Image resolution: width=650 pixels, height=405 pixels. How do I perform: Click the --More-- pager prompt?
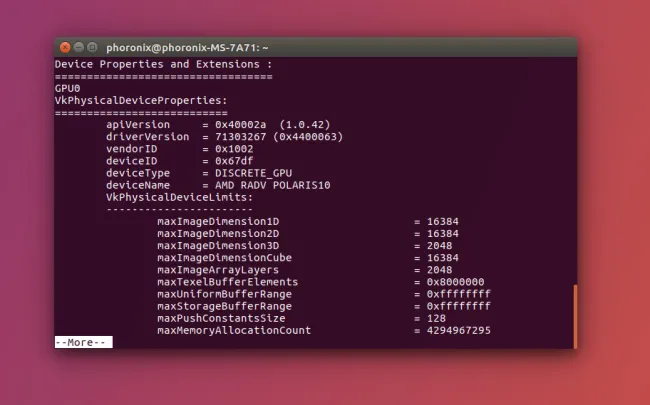click(83, 342)
